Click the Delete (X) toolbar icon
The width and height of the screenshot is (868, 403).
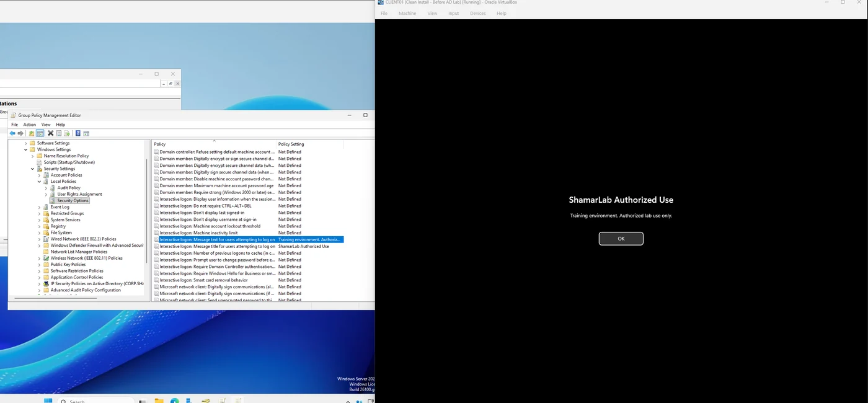point(51,133)
